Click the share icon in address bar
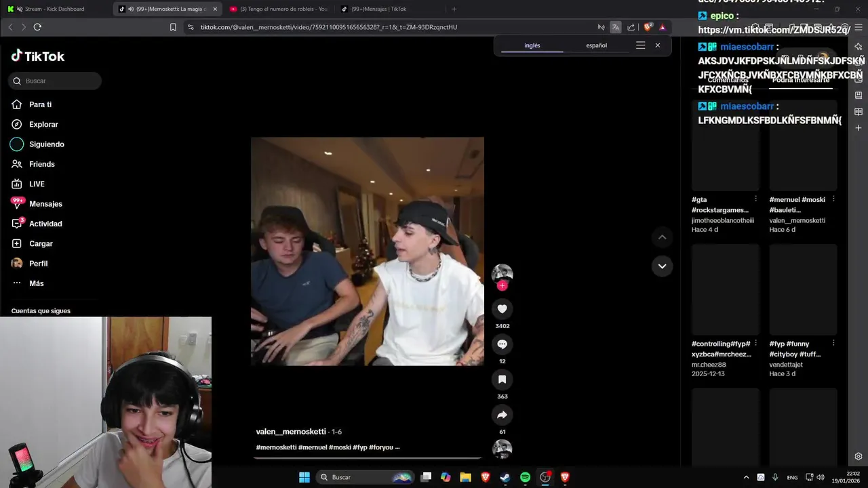This screenshot has height=488, width=868. coord(631,27)
